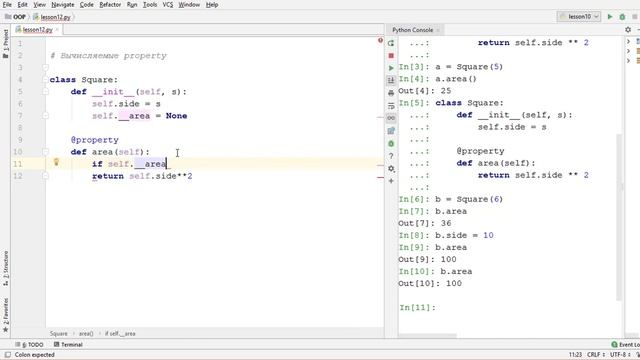Open the lesson10 run configuration dropdown
The width and height of the screenshot is (640, 360).
point(579,17)
